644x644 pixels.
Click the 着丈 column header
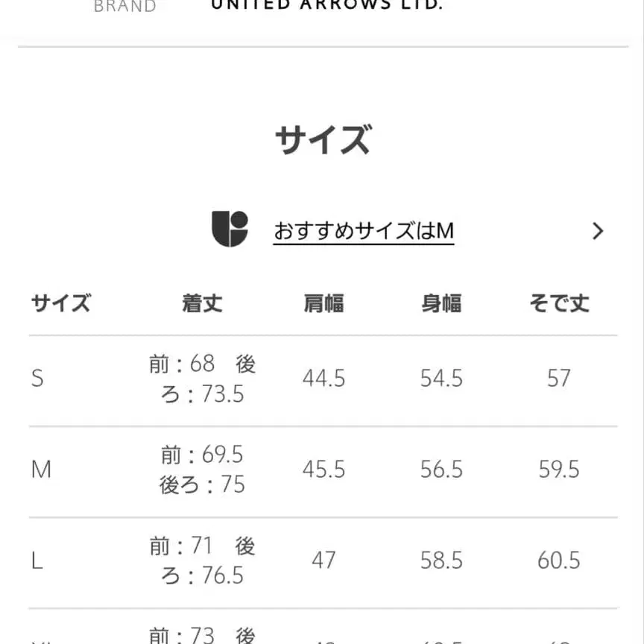pos(201,303)
